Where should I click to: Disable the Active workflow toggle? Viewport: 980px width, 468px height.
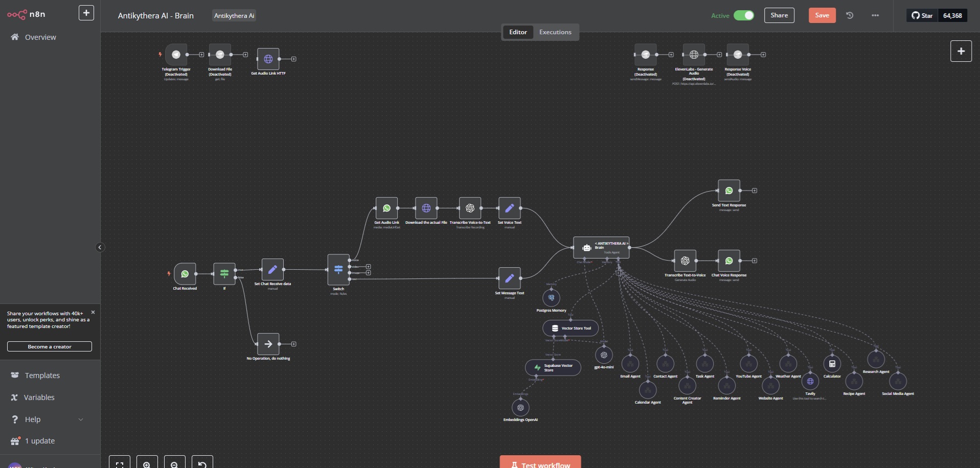[744, 15]
